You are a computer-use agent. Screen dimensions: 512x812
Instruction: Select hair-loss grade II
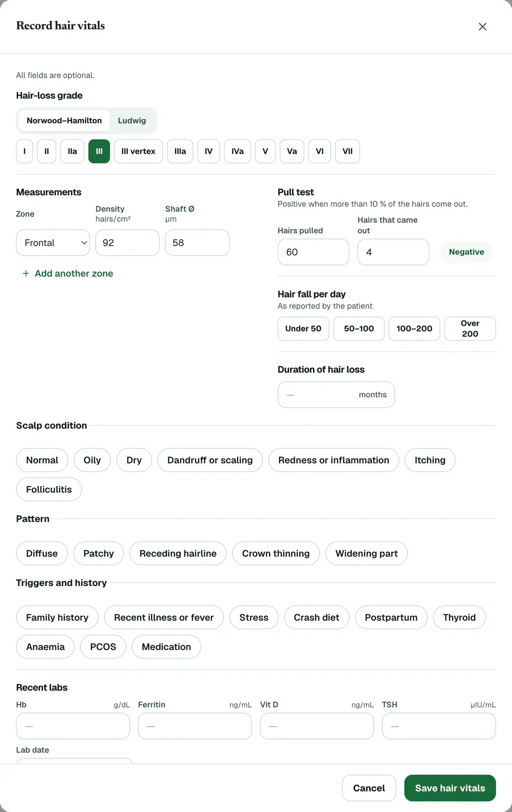click(x=47, y=151)
